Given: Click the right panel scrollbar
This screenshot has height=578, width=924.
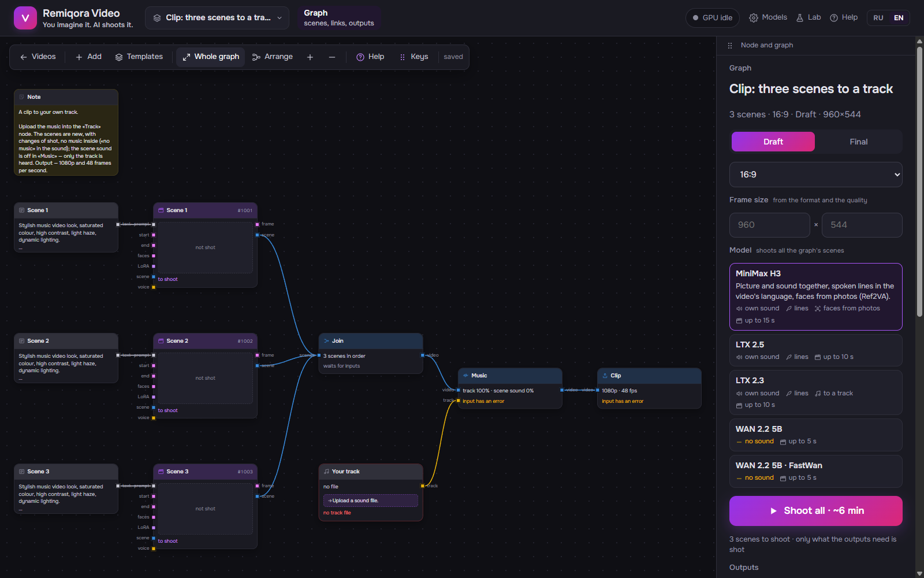Looking at the screenshot, I should (919, 181).
